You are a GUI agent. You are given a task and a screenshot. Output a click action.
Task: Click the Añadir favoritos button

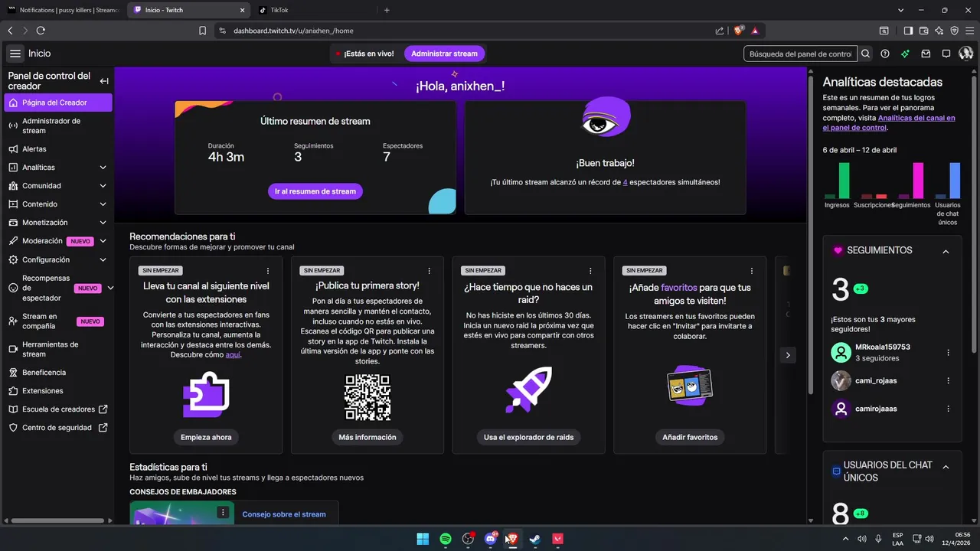tap(690, 437)
